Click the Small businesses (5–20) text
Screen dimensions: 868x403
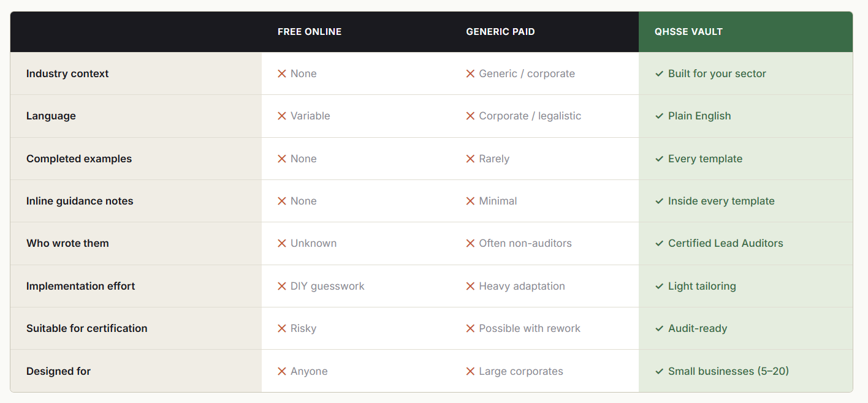728,371
